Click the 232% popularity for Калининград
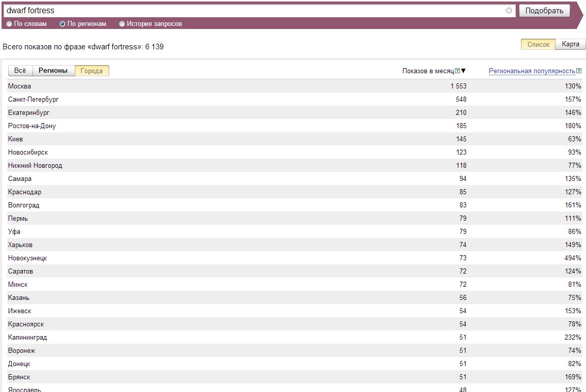Image resolution: width=586 pixels, height=392 pixels. pos(573,337)
